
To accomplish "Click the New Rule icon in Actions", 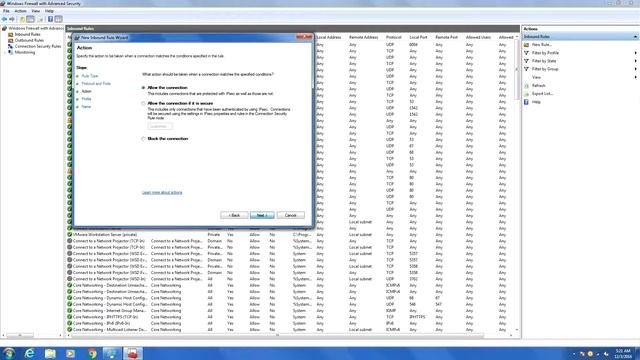I will point(527,44).
